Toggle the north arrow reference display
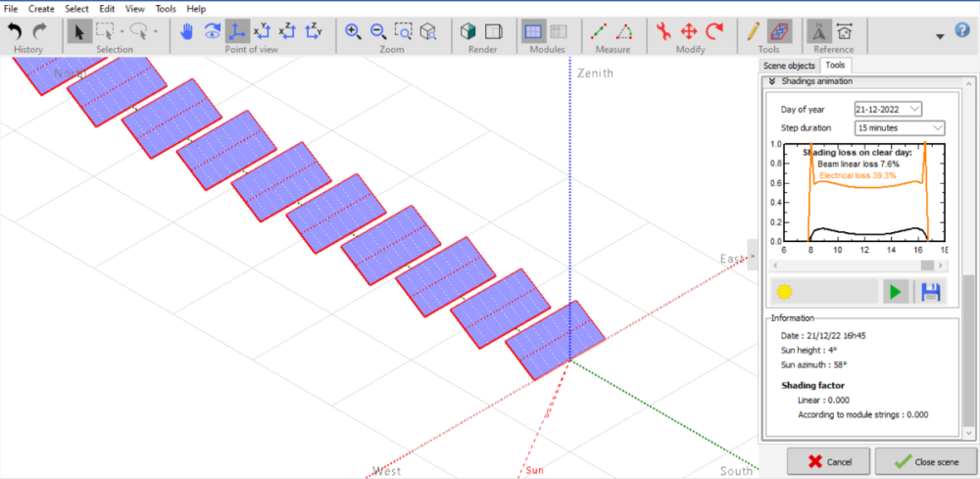This screenshot has height=479, width=980. pyautogui.click(x=817, y=31)
